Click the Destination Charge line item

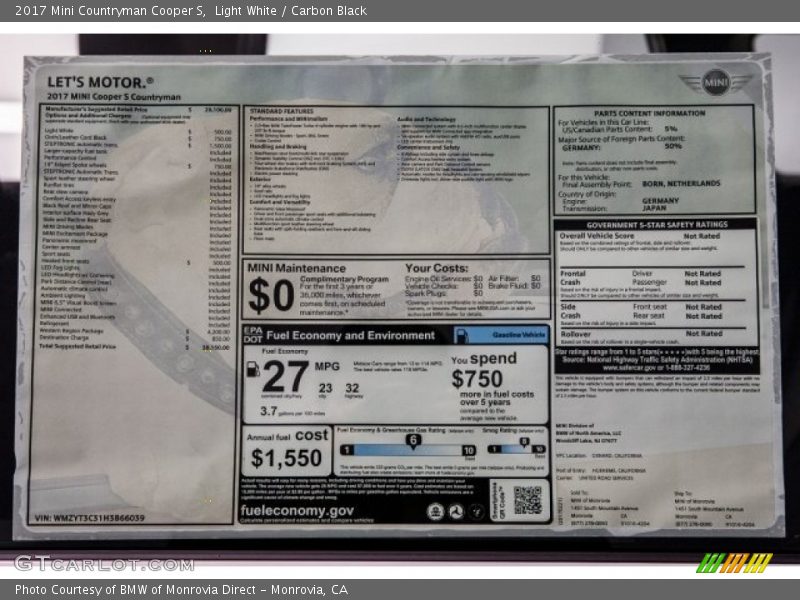pos(135,338)
